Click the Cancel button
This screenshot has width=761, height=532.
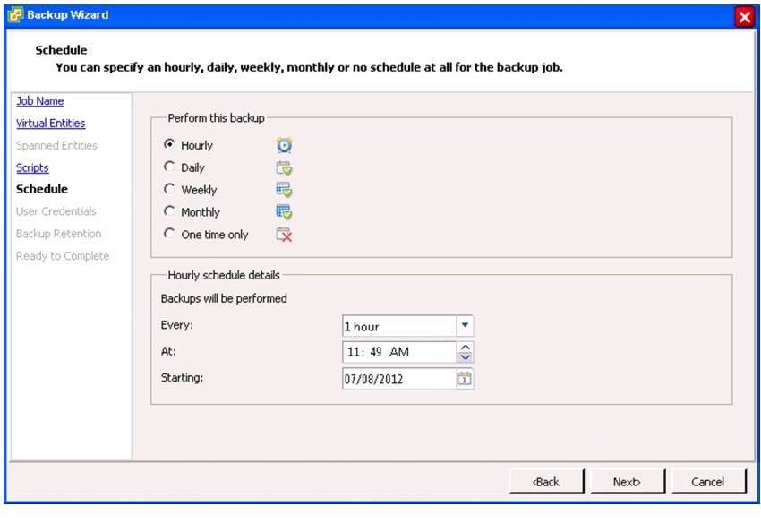coord(708,482)
